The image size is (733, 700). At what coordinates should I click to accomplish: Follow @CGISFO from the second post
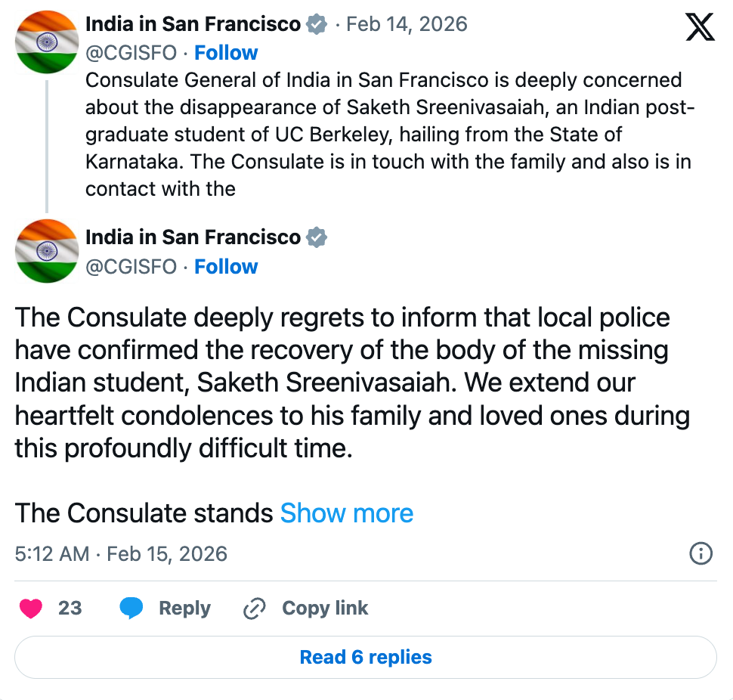click(x=226, y=267)
